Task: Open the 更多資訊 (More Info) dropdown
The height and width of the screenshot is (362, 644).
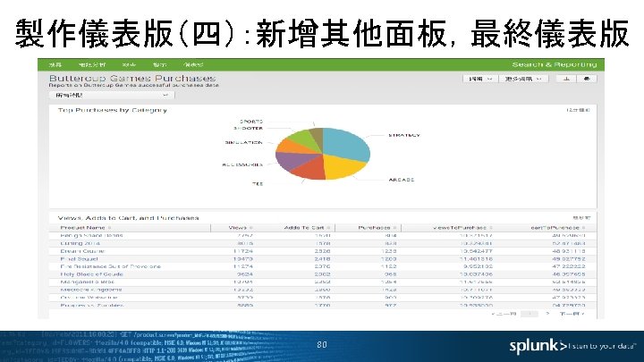Action: pyautogui.click(x=523, y=79)
